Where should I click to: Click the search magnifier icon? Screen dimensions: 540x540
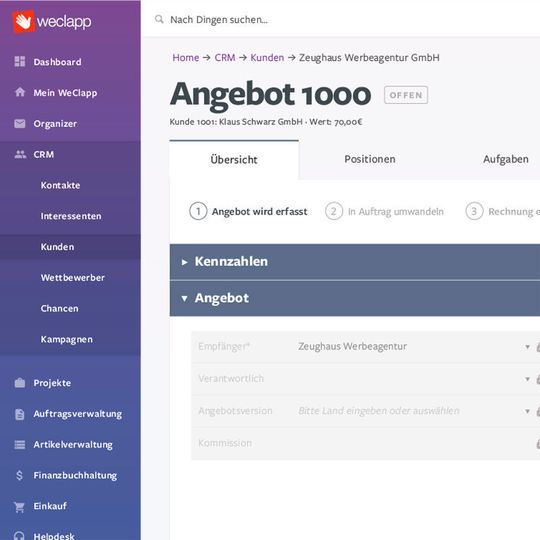coord(159,19)
